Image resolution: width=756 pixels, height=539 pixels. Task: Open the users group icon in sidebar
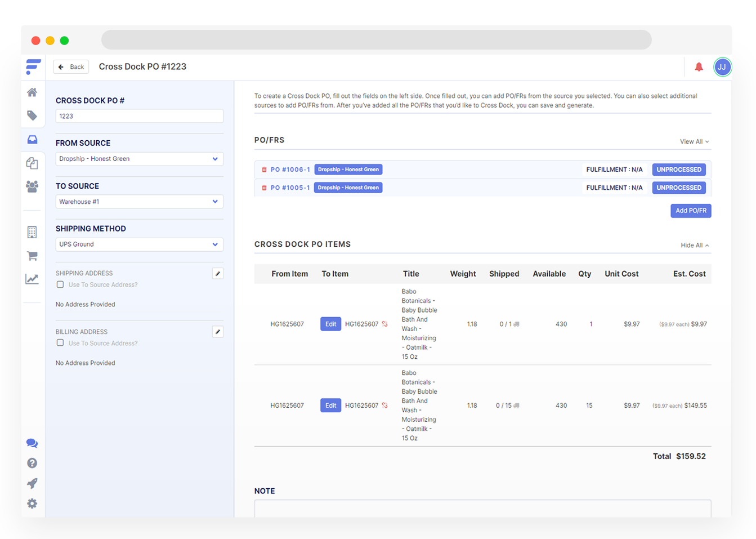point(32,186)
